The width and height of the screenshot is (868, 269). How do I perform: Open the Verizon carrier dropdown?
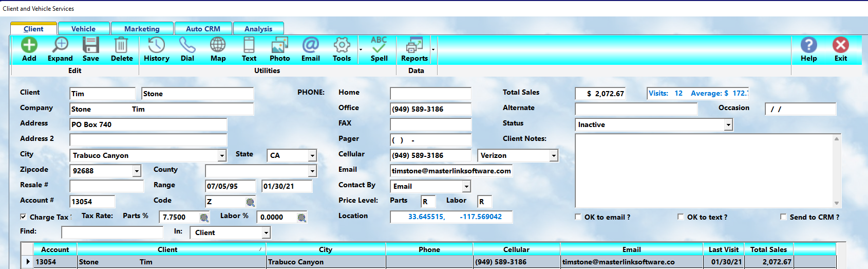click(x=554, y=156)
